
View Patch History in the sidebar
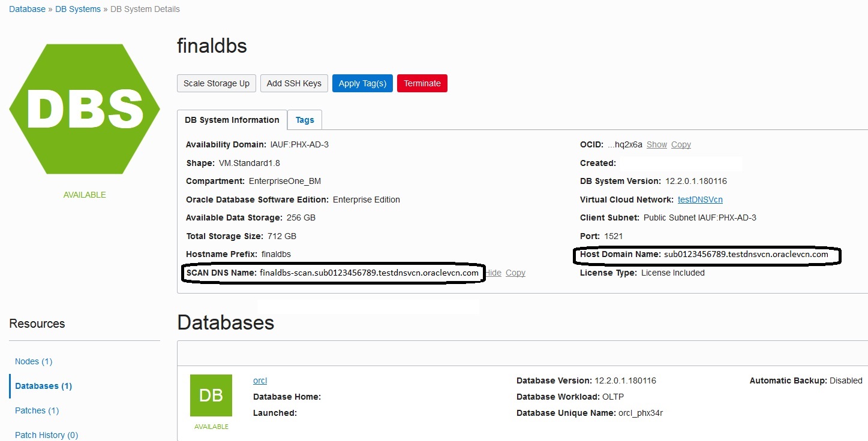coord(46,434)
